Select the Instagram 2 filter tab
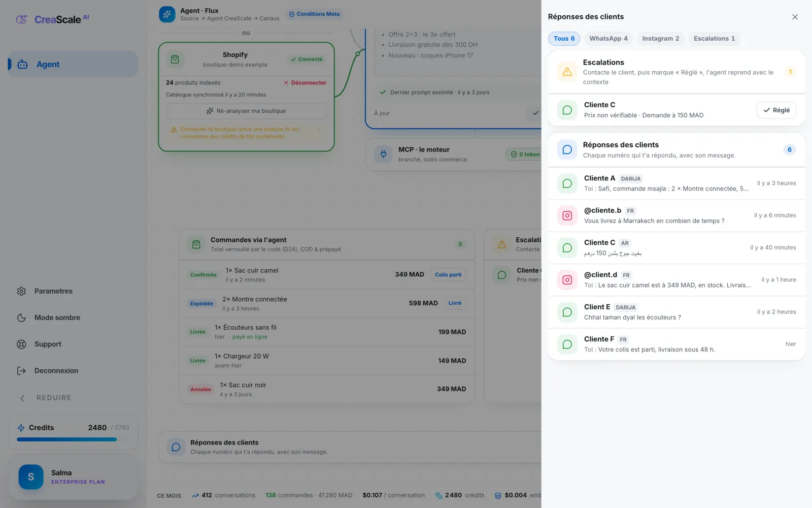812x508 pixels. coord(660,39)
